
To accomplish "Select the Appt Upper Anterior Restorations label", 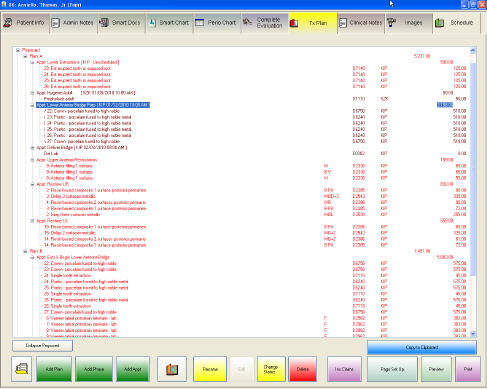I will coord(67,160).
